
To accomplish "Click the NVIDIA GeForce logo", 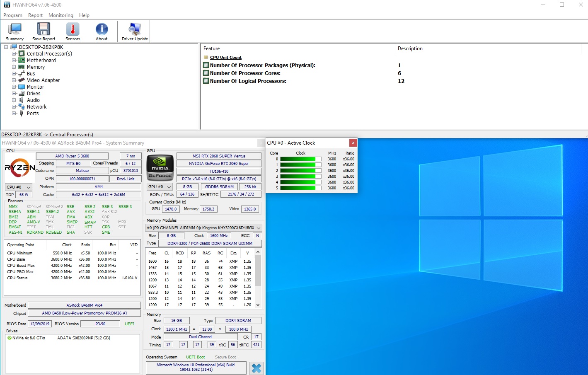I will (160, 167).
